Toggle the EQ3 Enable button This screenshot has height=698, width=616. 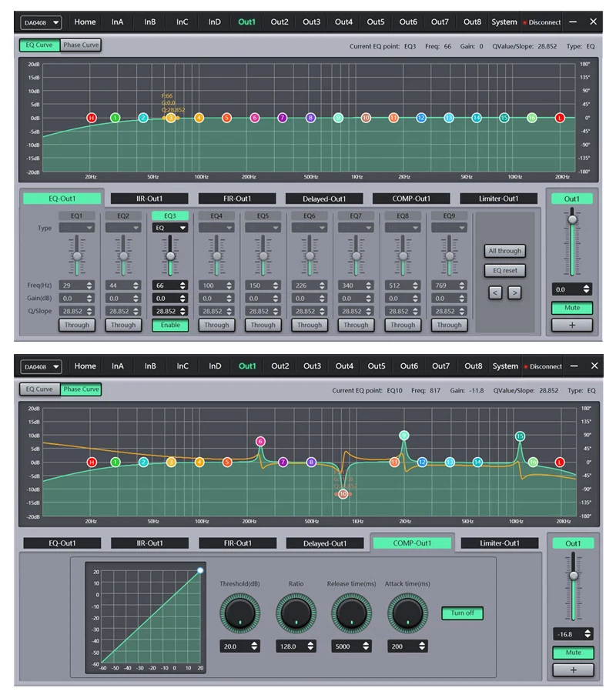coord(170,326)
